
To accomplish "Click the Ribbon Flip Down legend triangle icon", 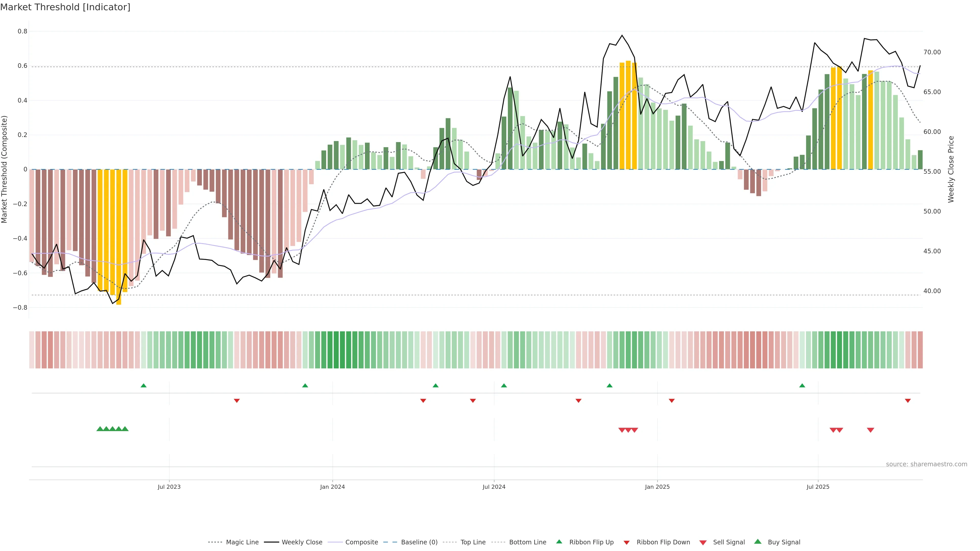I will point(626,543).
